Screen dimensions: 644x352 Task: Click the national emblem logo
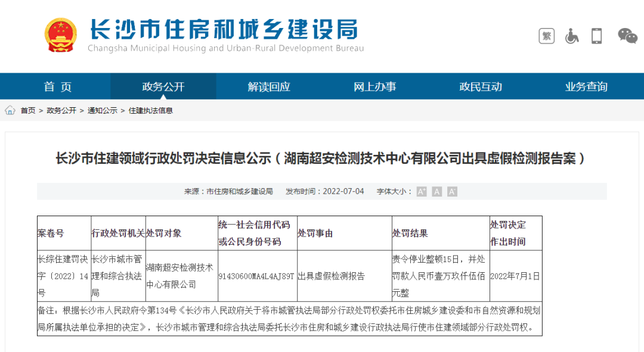pyautogui.click(x=61, y=35)
